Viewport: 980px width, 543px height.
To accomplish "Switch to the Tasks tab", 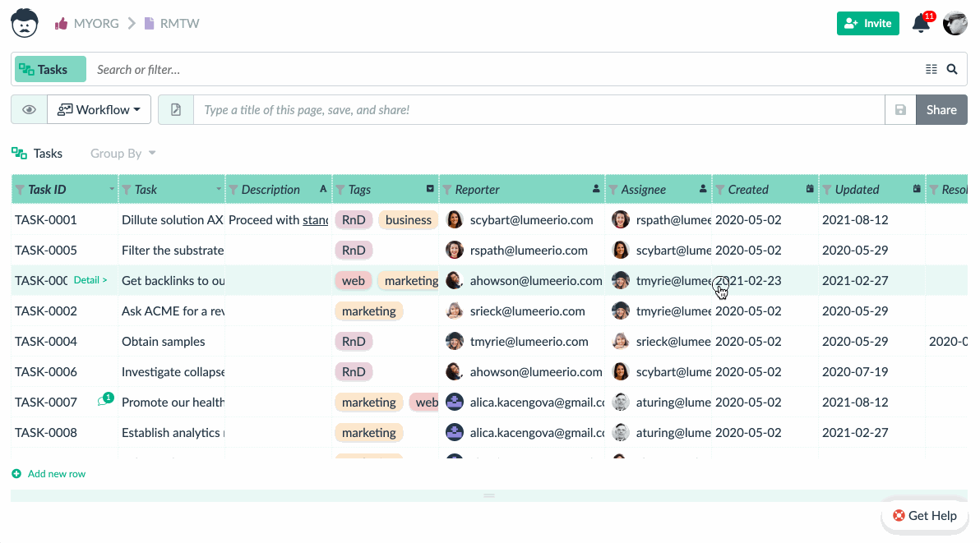I will (x=49, y=69).
